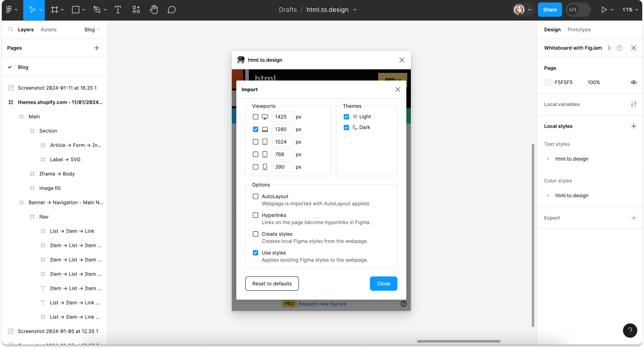This screenshot has width=644, height=348.
Task: Click Reset to defaults button
Action: pyautogui.click(x=272, y=284)
